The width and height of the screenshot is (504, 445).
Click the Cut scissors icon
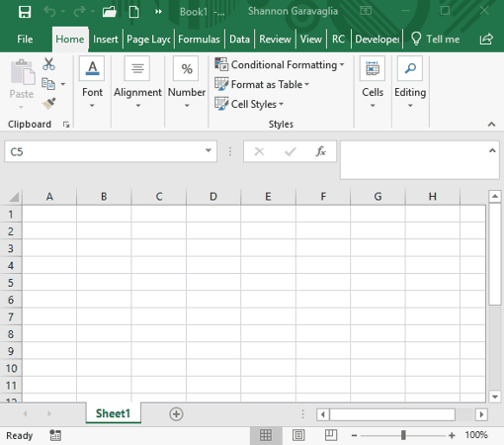pos(48,64)
